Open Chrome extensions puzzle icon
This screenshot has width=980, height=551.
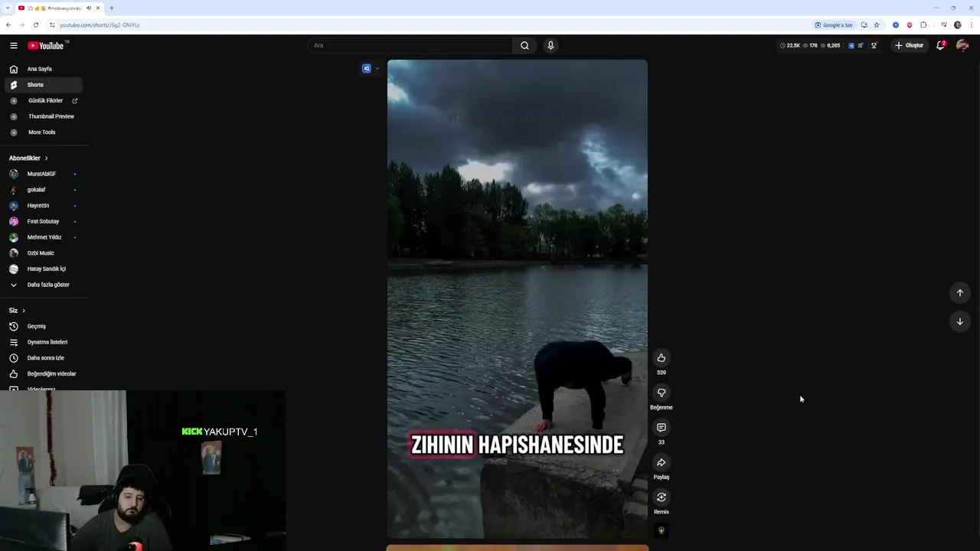[923, 24]
